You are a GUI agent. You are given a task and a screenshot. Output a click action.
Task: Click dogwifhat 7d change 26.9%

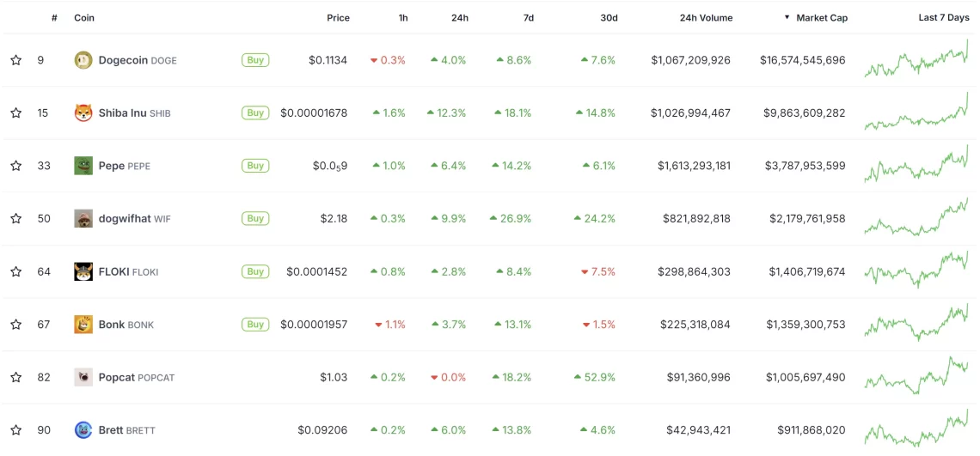[x=510, y=219]
